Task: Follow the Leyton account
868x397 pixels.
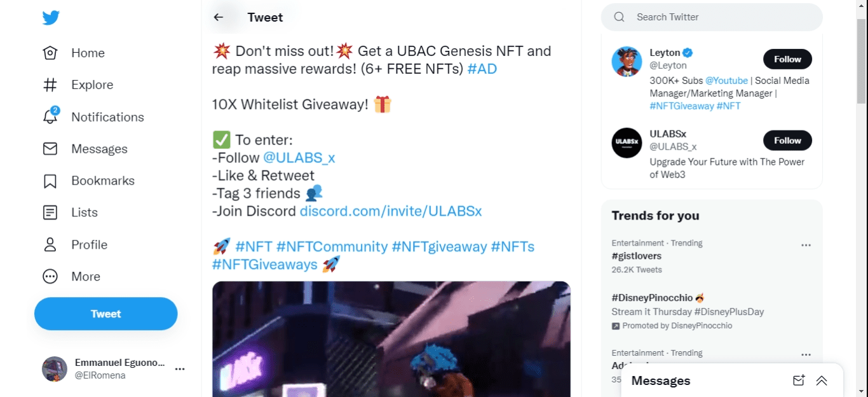Action: (x=787, y=59)
